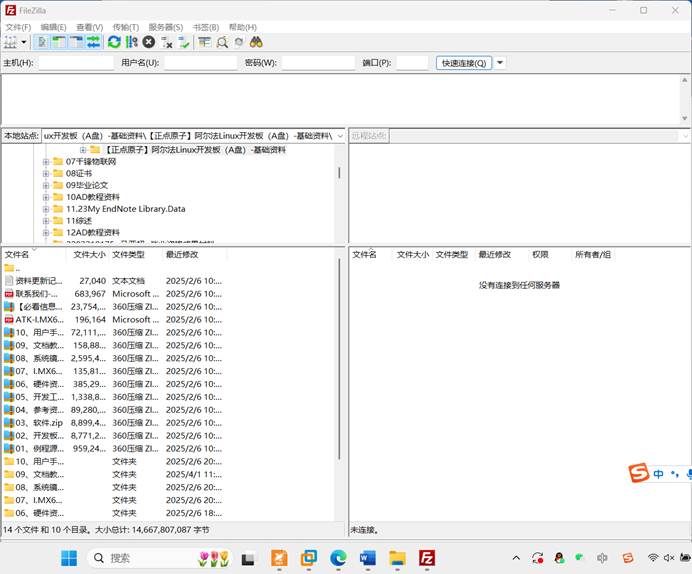
Task: Expand the 12AD教程资料 folder node
Action: [46, 233]
